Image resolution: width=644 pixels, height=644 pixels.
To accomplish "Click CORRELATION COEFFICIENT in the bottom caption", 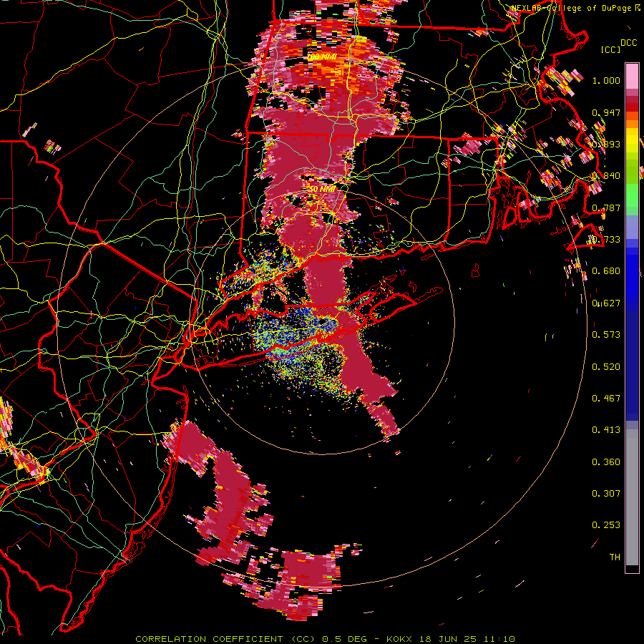I will click(209, 639).
